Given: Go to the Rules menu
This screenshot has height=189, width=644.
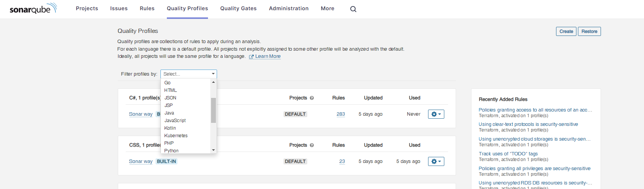Looking at the screenshot, I should (x=147, y=8).
